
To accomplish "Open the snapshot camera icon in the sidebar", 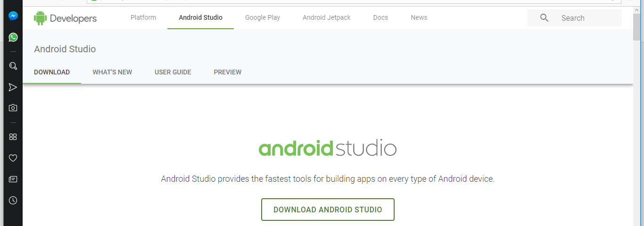I will 13,108.
